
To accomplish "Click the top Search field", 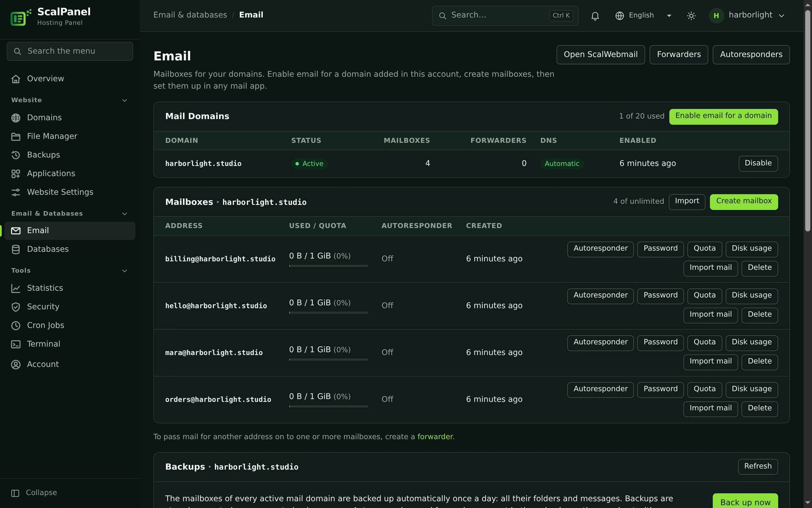I will (x=505, y=16).
